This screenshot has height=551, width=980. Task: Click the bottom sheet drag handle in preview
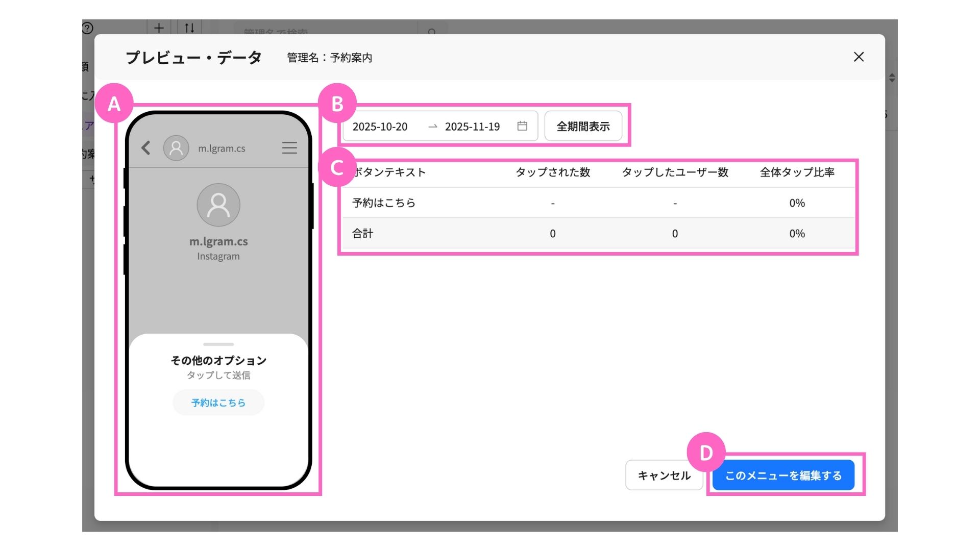click(x=218, y=344)
